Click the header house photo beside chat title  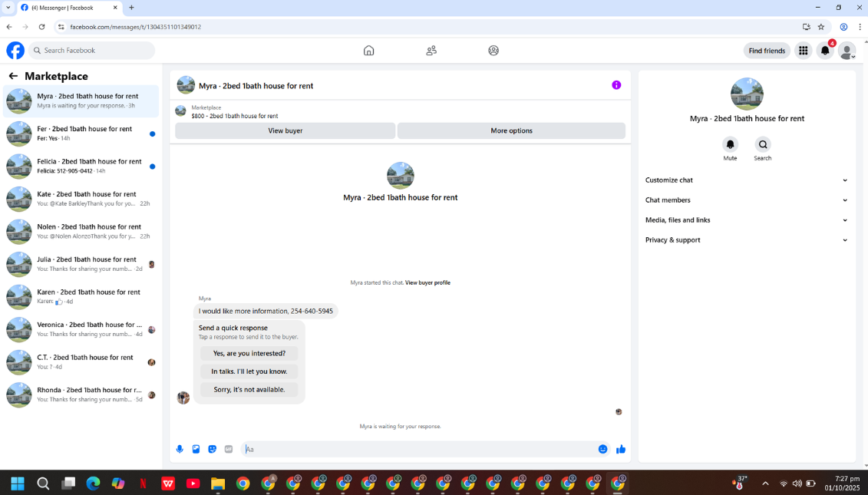point(186,85)
